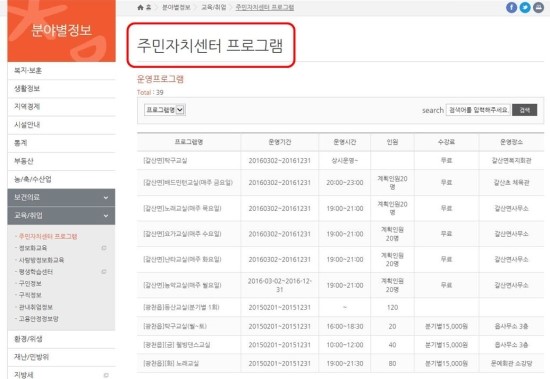Open 관내취업정보 submenu item
Screen dimensions: 550x379
[x=36, y=307]
